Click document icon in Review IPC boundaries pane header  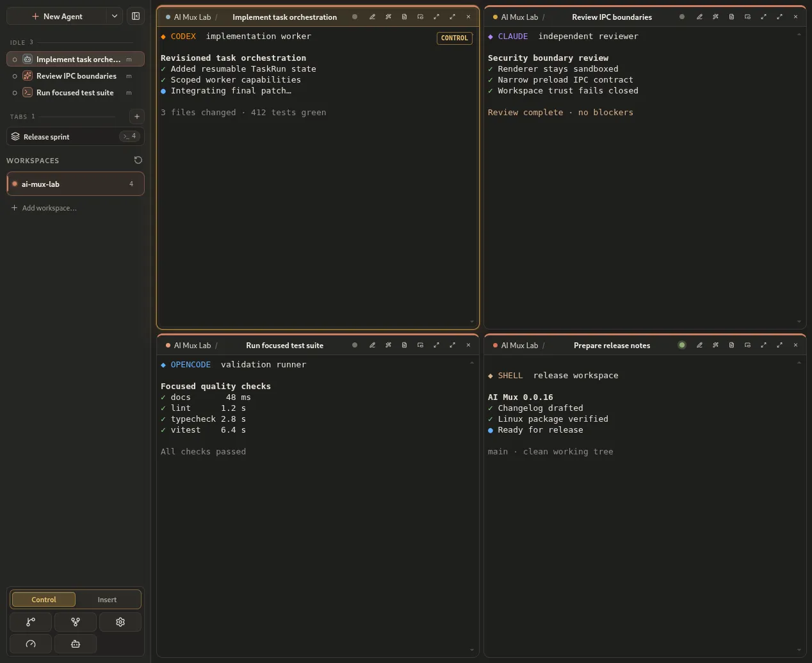pyautogui.click(x=731, y=17)
